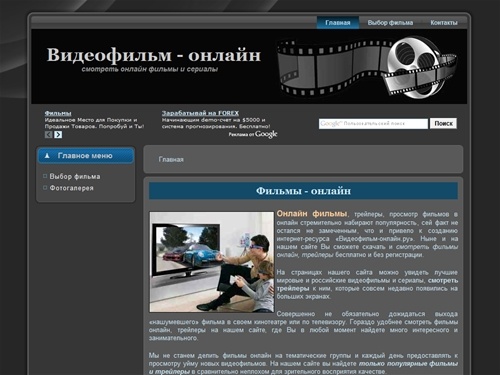This screenshot has width=500, height=375.
Task: Open the Зарабатывай на FOREX ad link
Action: (200, 113)
